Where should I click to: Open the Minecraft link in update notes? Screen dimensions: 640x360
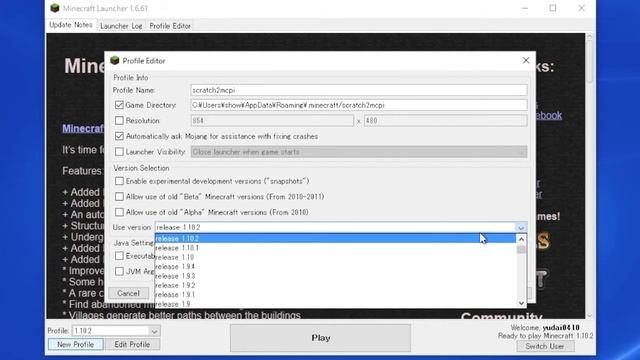pos(83,129)
